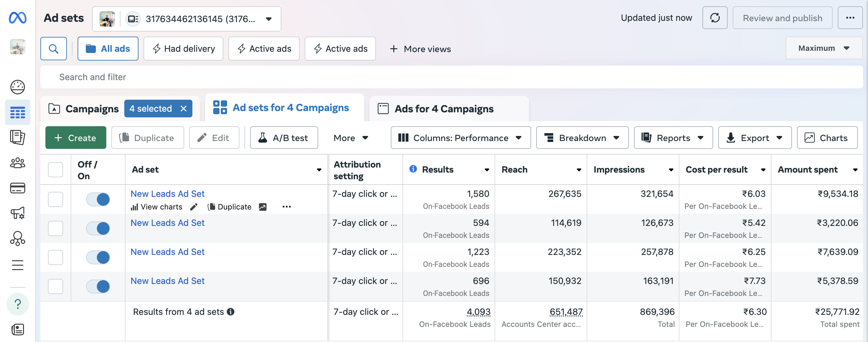Click the green Create button
This screenshot has height=342, width=868.
click(76, 138)
